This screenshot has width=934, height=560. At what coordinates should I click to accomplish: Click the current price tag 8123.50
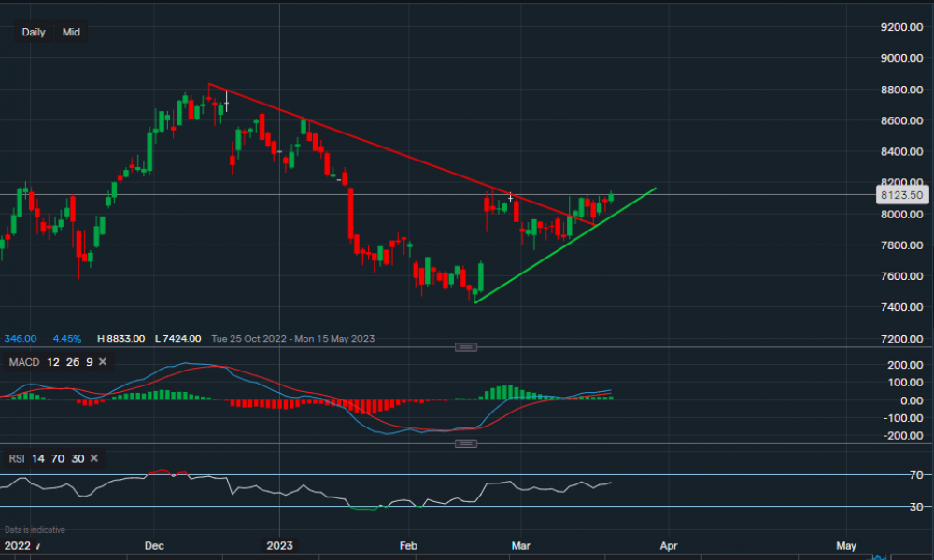click(901, 195)
